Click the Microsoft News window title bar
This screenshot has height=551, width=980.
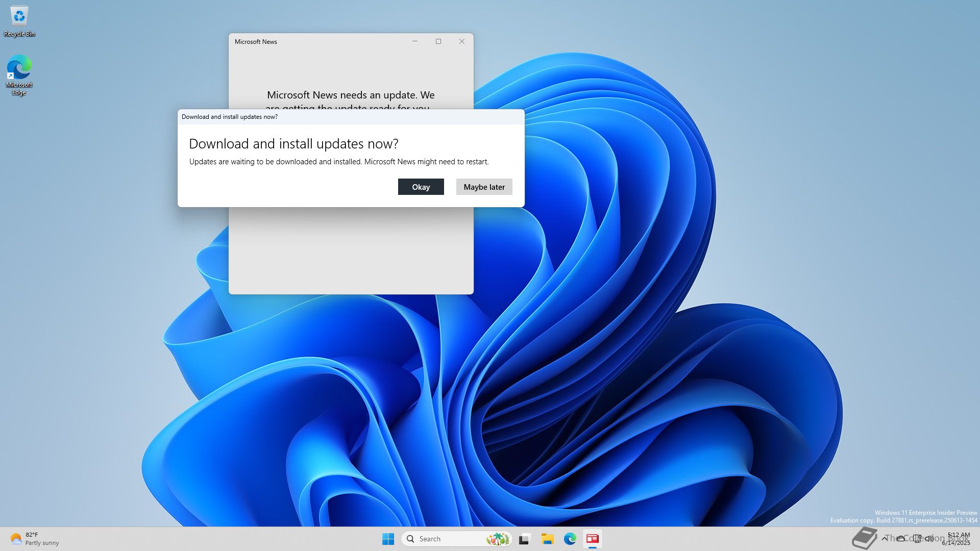pyautogui.click(x=332, y=41)
